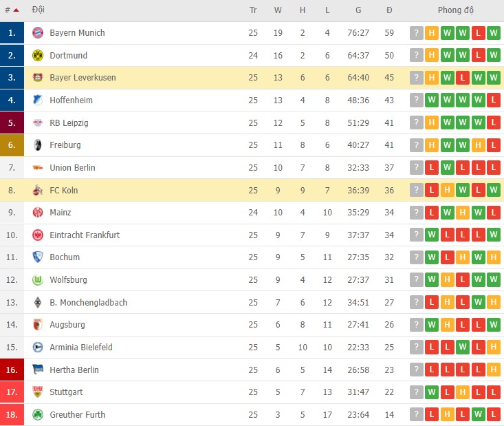The height and width of the screenshot is (426, 504).
Task: Click the Greuther Furth clover logo
Action: click(x=37, y=415)
